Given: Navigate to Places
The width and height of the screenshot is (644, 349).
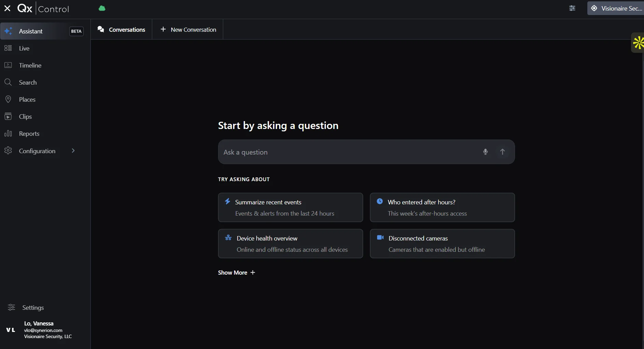Looking at the screenshot, I should pyautogui.click(x=27, y=99).
